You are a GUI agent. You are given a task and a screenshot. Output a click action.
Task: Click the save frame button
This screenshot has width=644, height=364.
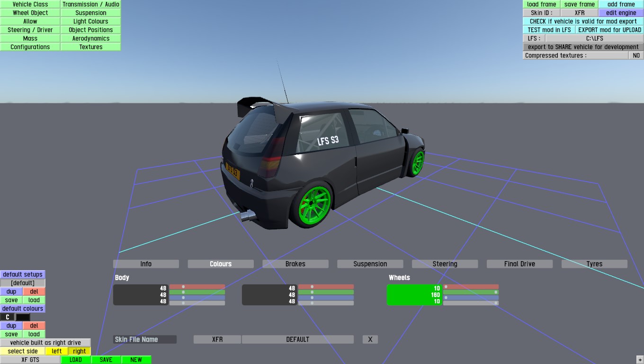click(580, 4)
